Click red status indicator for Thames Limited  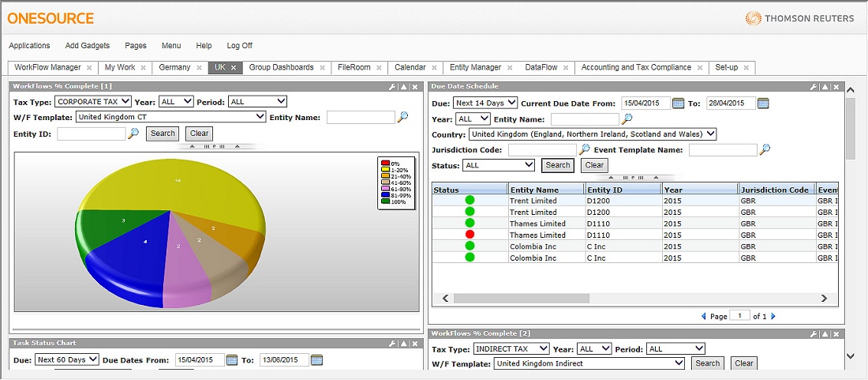[x=470, y=235]
